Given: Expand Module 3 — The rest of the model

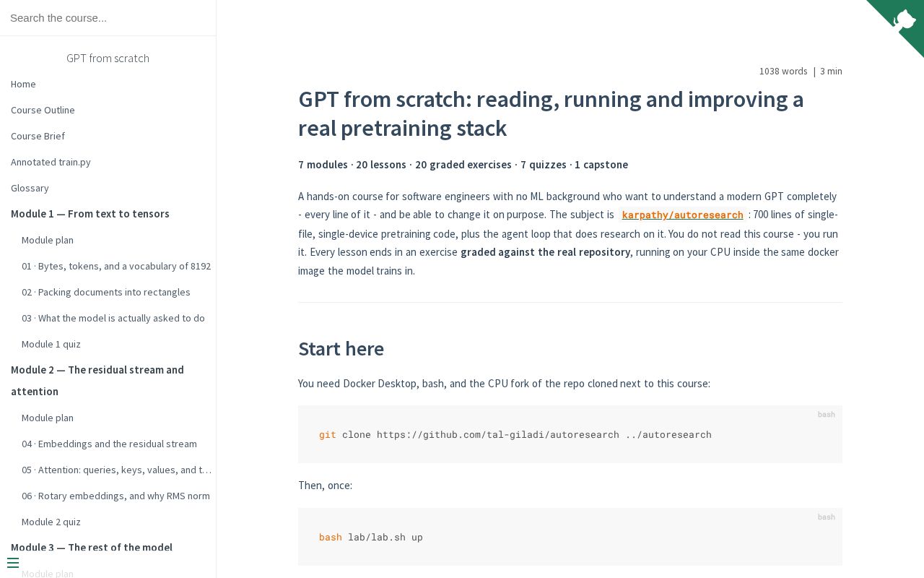Looking at the screenshot, I should point(92,547).
